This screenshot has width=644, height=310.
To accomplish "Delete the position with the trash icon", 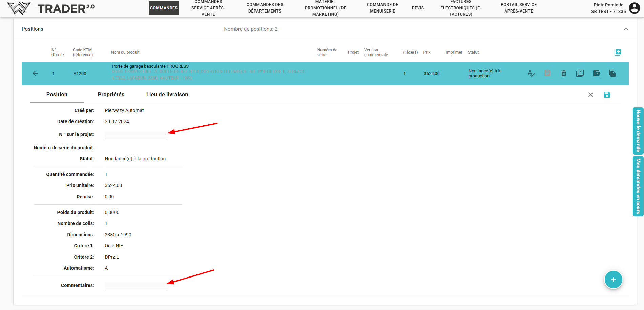I will (x=564, y=73).
